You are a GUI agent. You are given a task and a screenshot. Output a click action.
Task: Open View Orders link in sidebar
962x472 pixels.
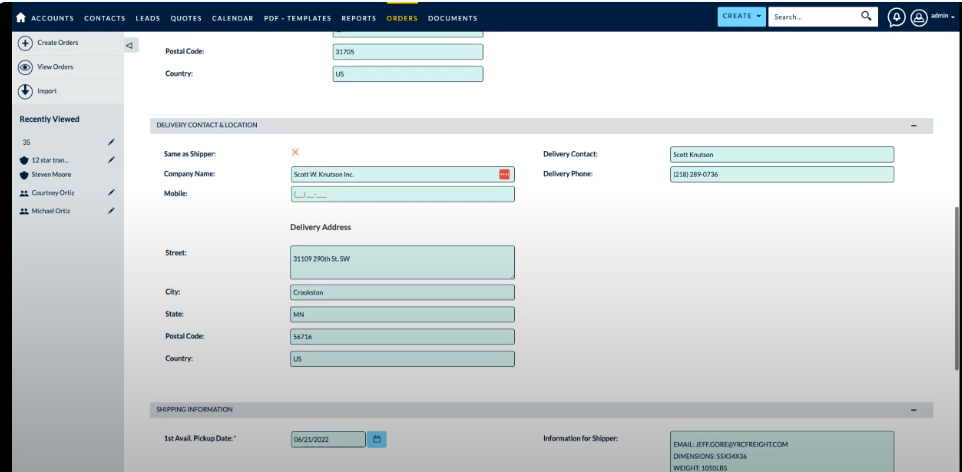[54, 67]
